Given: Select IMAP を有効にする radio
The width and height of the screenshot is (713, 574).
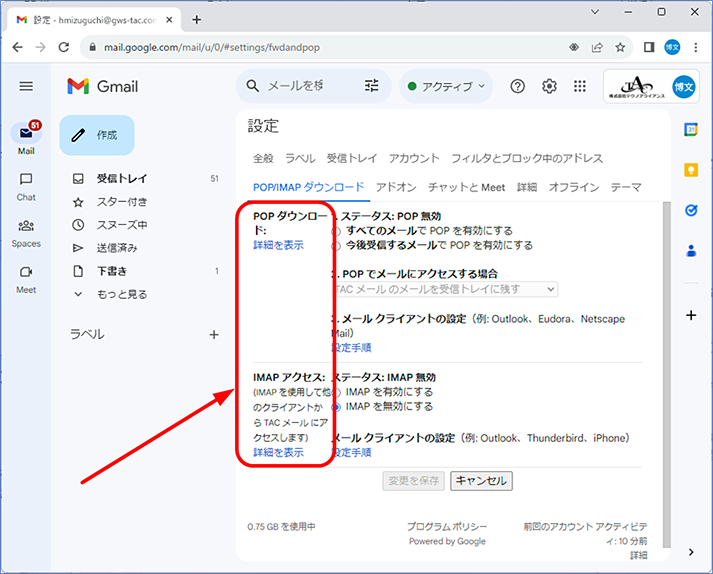Looking at the screenshot, I should coord(336,393).
